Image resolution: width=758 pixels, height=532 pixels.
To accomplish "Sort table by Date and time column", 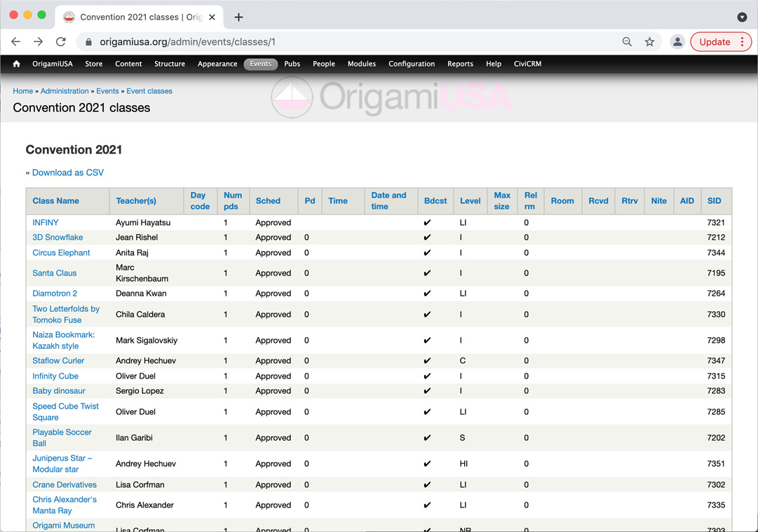I will (388, 201).
